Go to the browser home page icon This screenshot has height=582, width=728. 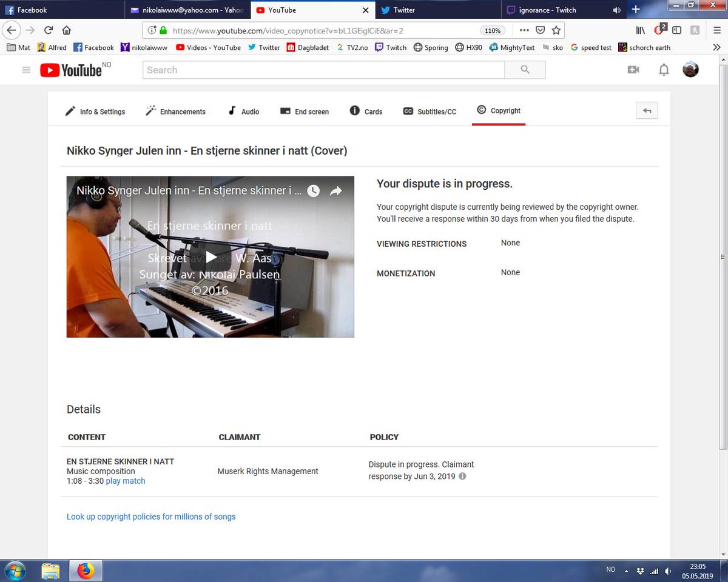click(67, 30)
